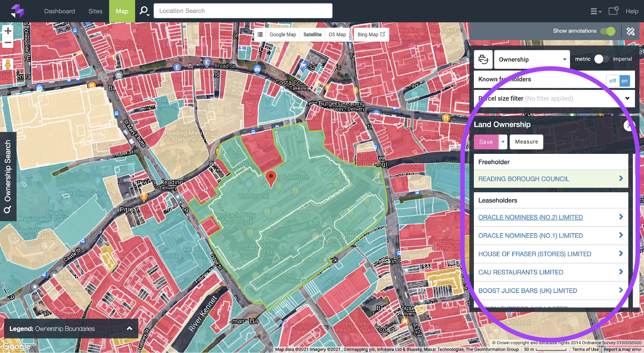The width and height of the screenshot is (644, 353).
Task: Zoom out on the map
Action: pos(8,42)
